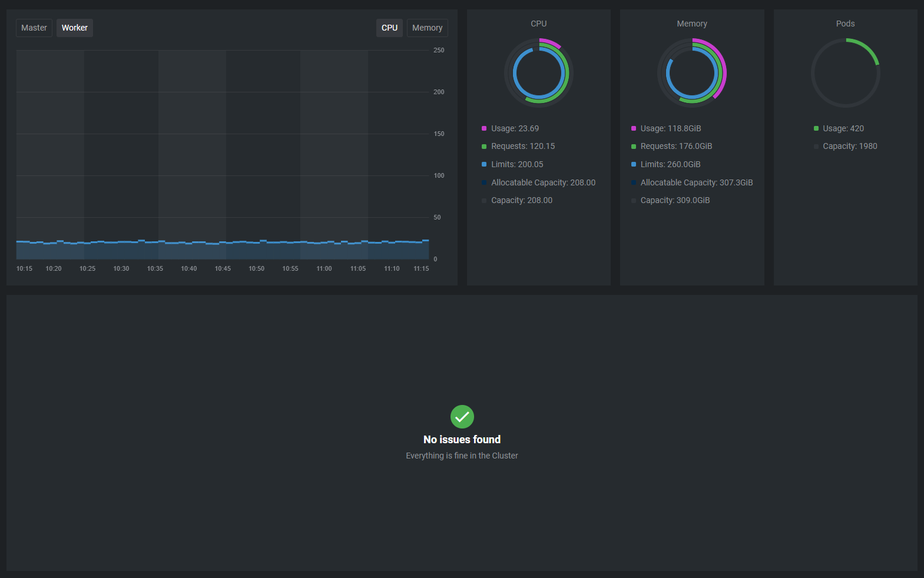Click the magenta Memory Usage legend marker
The width and height of the screenshot is (924, 578).
[x=634, y=128]
